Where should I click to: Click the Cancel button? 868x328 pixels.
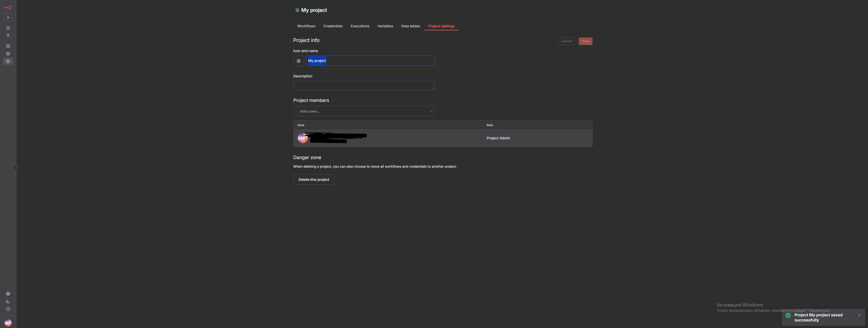(x=566, y=41)
